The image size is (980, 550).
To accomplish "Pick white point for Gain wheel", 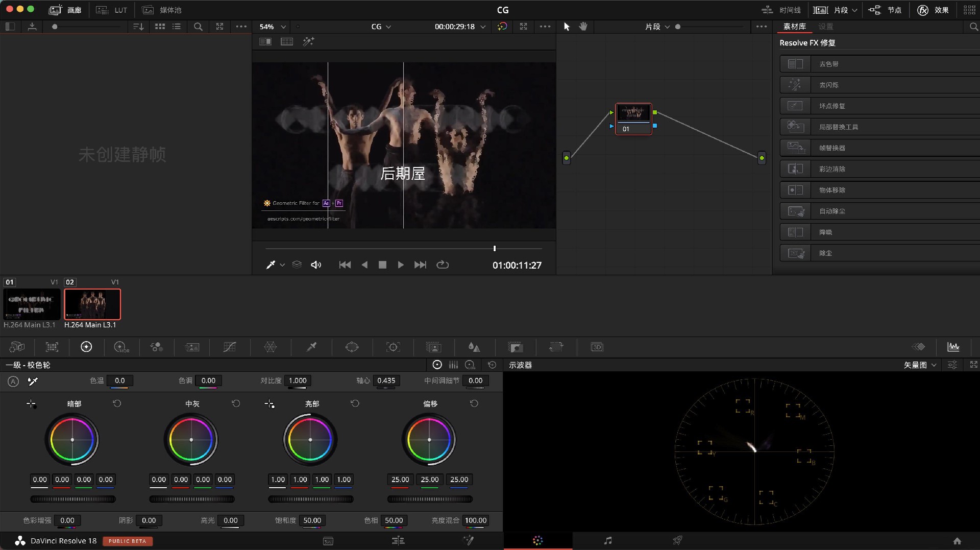I will click(269, 404).
